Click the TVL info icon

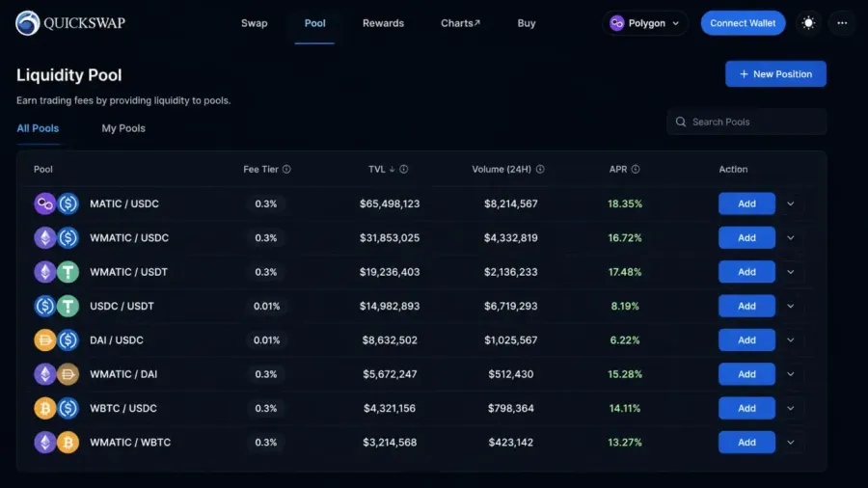(404, 170)
